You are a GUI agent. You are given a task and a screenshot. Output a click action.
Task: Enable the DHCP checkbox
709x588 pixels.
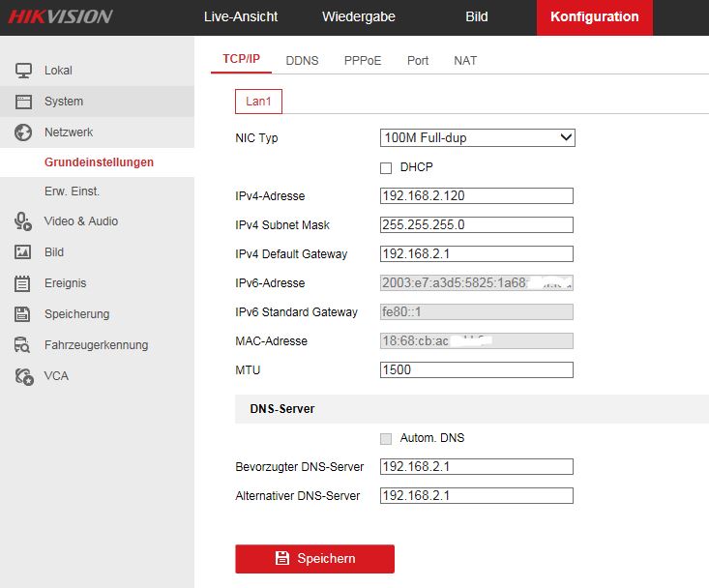click(386, 167)
